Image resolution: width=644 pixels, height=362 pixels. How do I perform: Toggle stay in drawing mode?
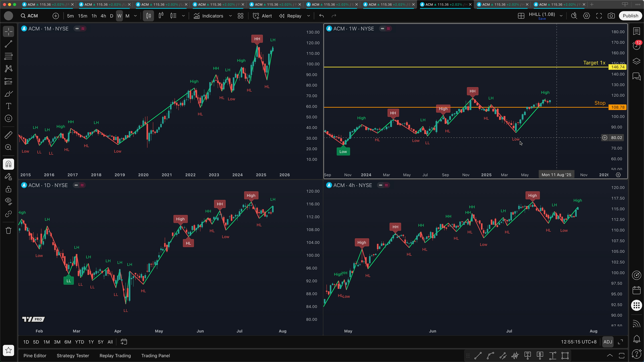coord(9,177)
